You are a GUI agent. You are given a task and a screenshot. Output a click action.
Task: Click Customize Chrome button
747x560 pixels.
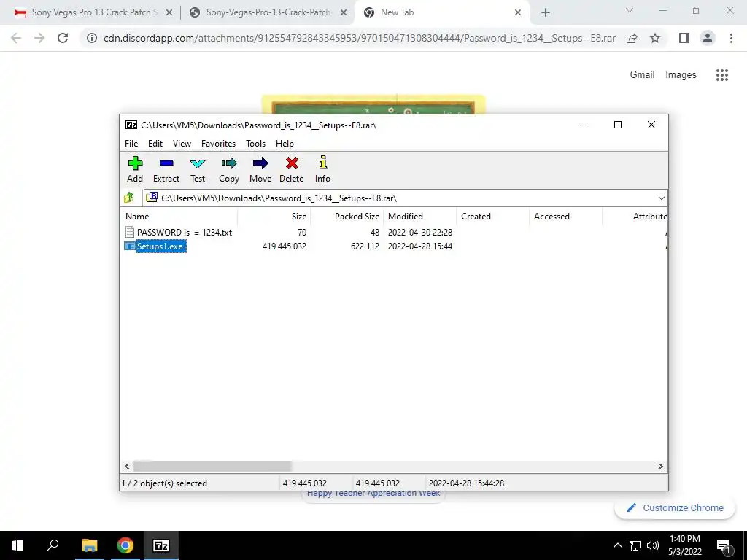675,507
